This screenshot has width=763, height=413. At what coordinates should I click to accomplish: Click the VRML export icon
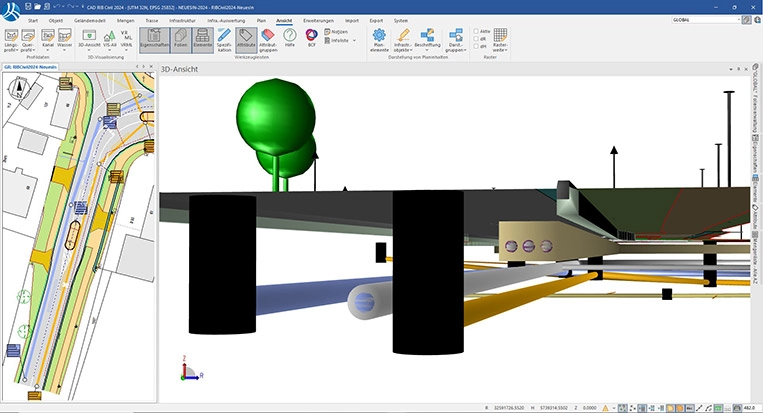pos(127,36)
